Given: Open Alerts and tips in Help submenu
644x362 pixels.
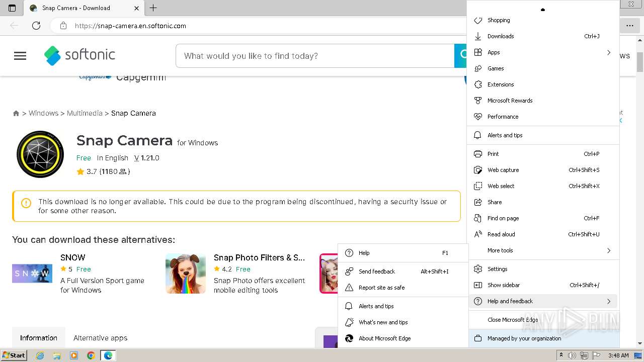Looking at the screenshot, I should [403, 306].
